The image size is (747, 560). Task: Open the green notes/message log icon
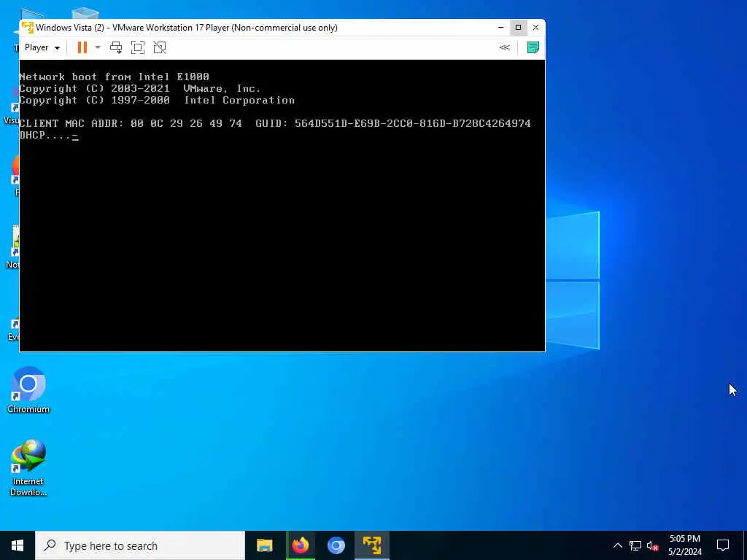pos(533,47)
